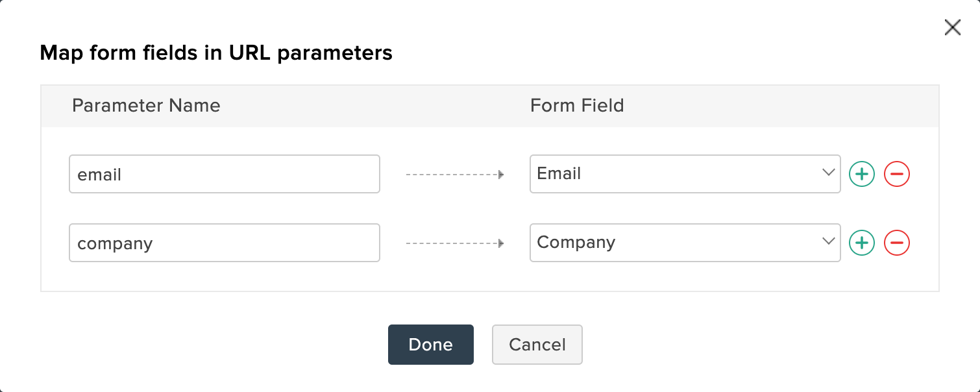The height and width of the screenshot is (392, 980).
Task: Expand the chevron beside the Company selection
Action: coord(828,241)
